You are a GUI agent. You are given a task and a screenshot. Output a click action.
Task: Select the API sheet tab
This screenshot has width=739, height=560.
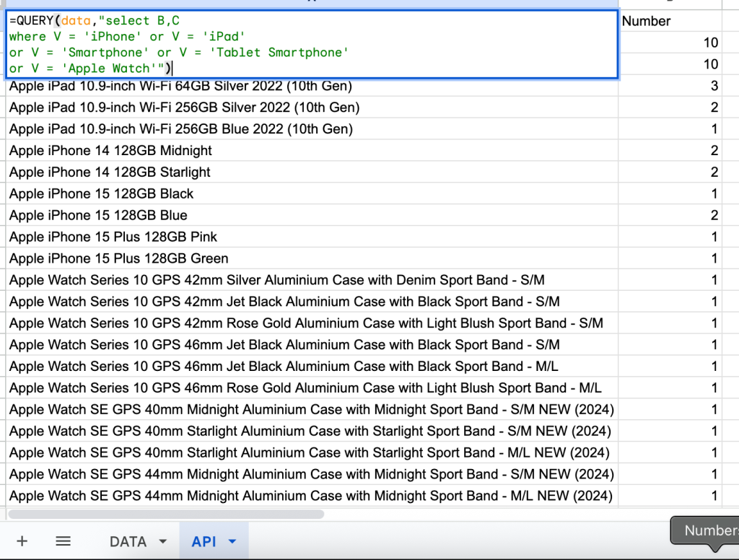pos(204,541)
